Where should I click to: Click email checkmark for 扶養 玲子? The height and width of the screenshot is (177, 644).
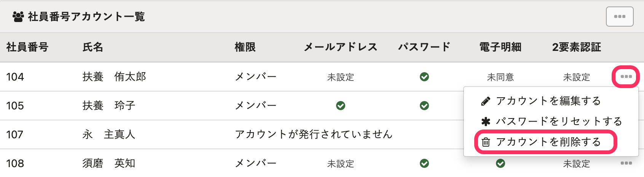coord(341,106)
